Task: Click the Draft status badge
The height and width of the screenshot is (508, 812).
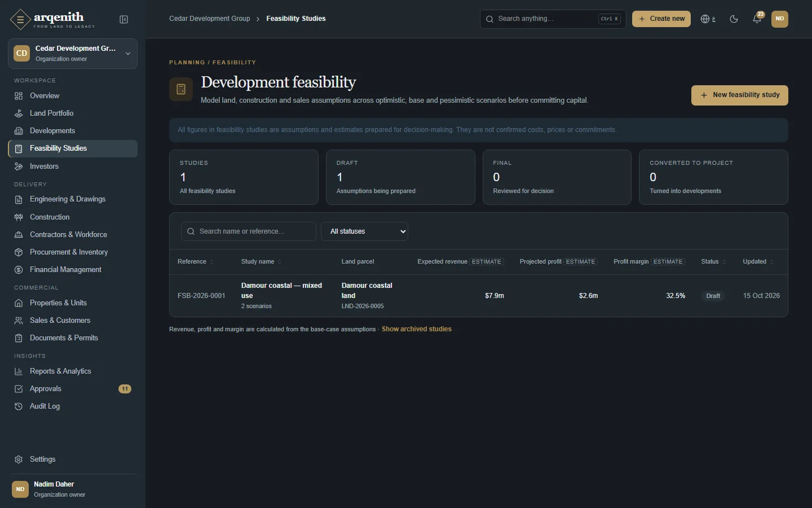Action: (x=713, y=296)
